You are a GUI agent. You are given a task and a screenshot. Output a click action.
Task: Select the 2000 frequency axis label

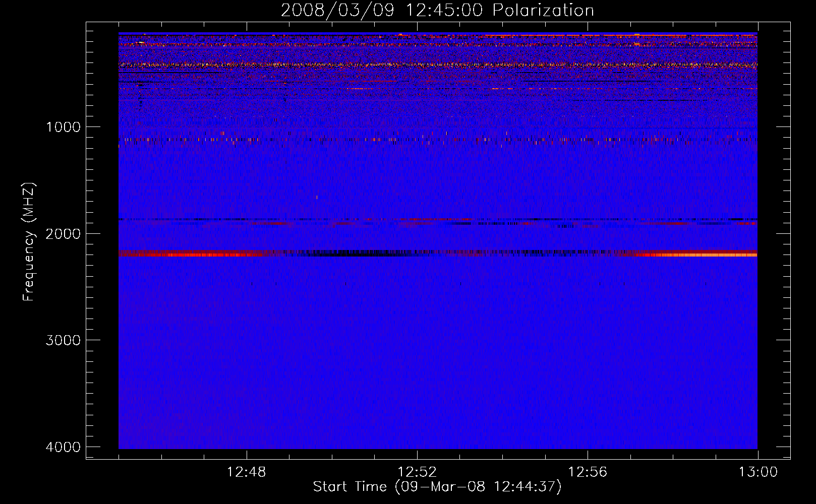coord(63,234)
